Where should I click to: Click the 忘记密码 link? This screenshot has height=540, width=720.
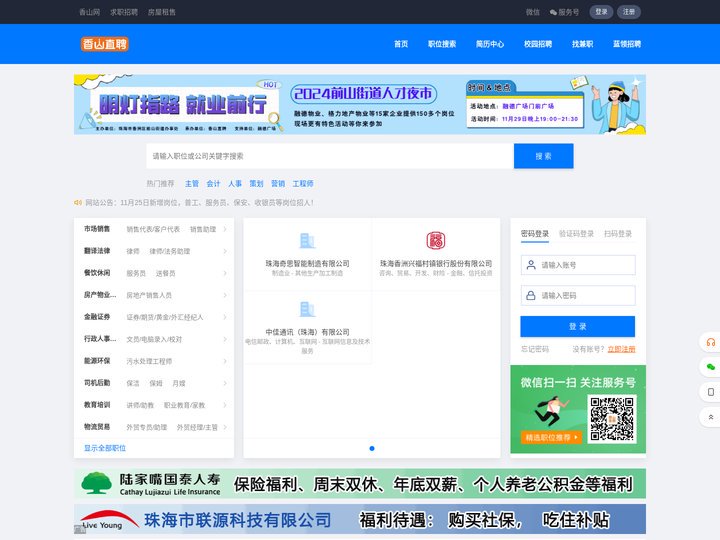tap(534, 349)
